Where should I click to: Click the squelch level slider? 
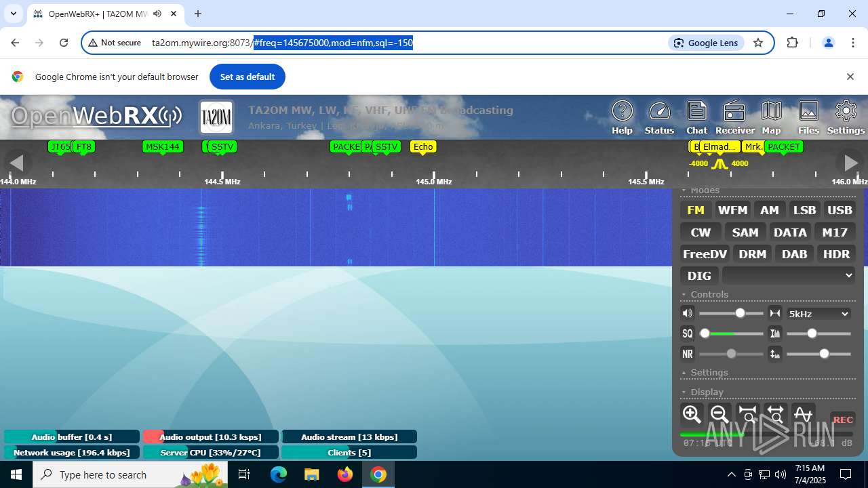[731, 333]
